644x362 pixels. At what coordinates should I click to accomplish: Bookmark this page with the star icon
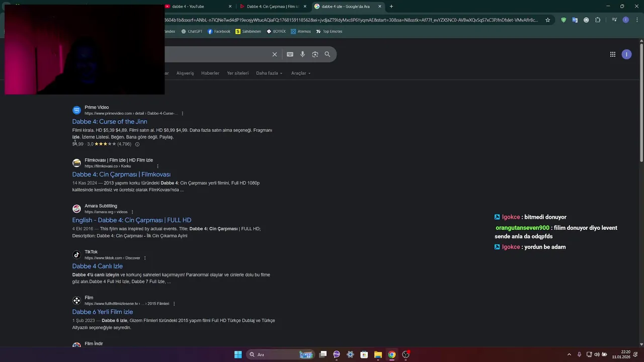click(x=548, y=20)
